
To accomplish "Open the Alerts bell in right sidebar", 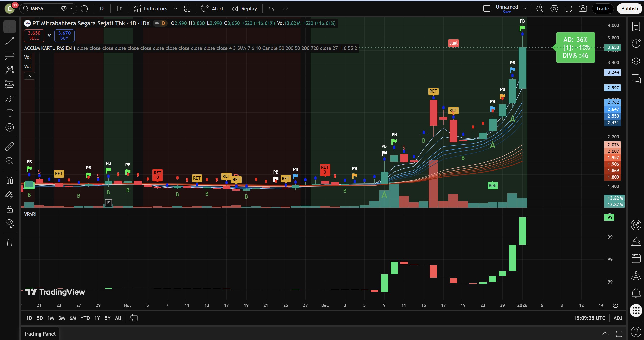I will [636, 293].
